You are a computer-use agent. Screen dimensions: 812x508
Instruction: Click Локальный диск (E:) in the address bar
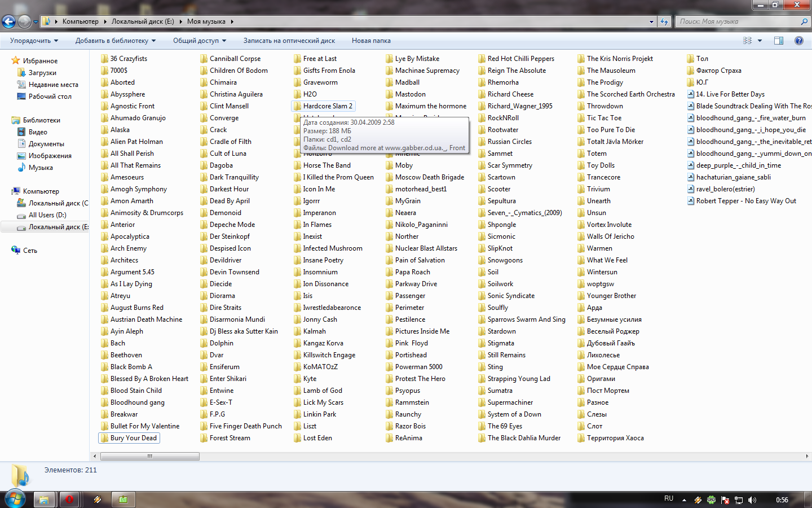point(143,21)
